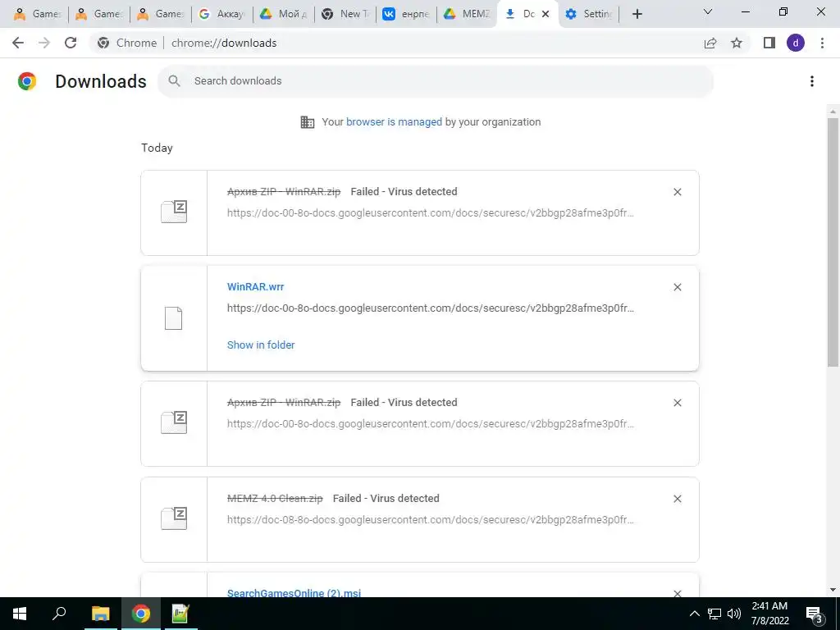Click the page vertical scrollbar thumb
The height and width of the screenshot is (630, 840).
coord(833,242)
